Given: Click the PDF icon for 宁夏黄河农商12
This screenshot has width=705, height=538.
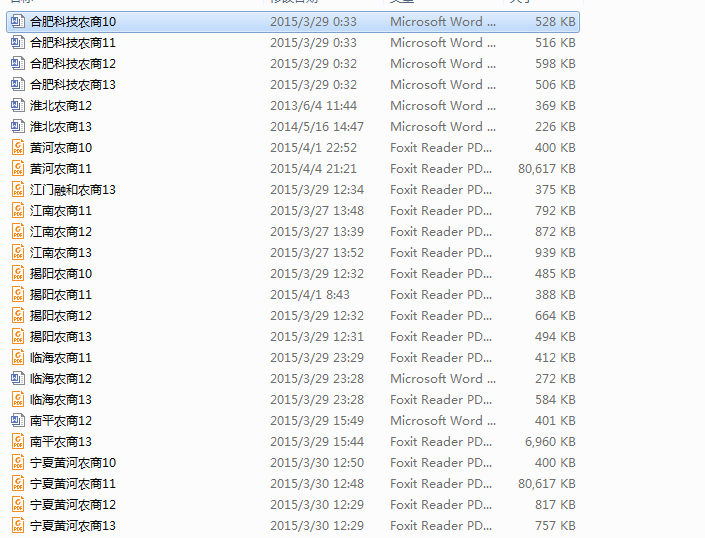Looking at the screenshot, I should tap(18, 505).
